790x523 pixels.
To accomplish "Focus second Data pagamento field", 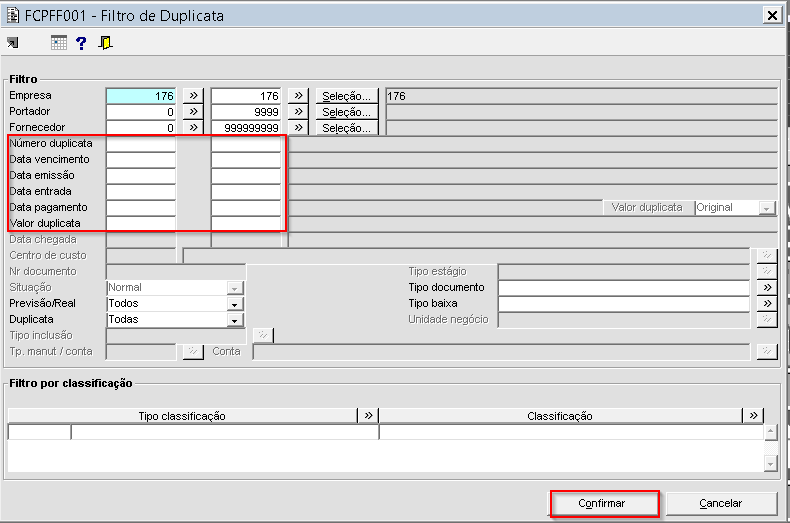I will pyautogui.click(x=246, y=208).
